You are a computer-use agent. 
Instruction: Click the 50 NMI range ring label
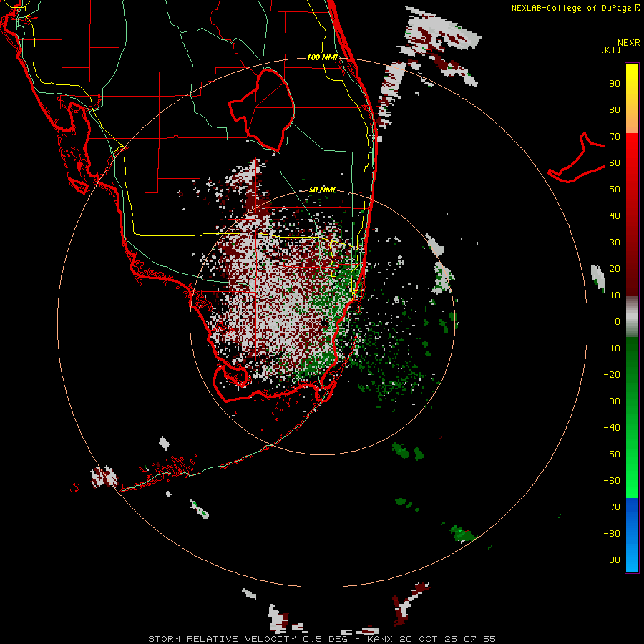tap(322, 190)
